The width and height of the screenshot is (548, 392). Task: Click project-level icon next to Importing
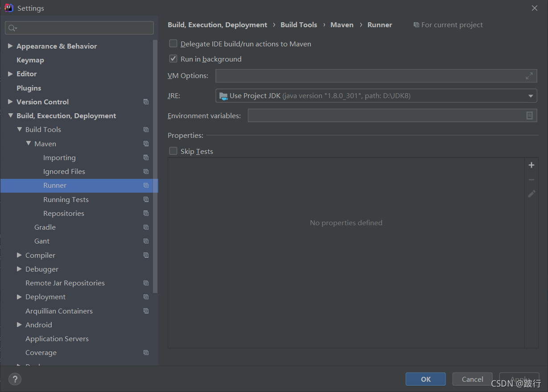click(146, 157)
